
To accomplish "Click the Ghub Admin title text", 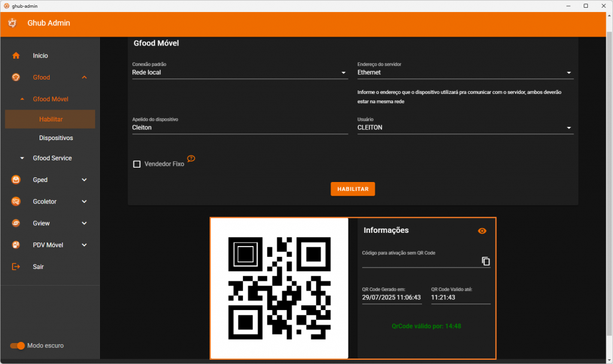I will pos(48,23).
